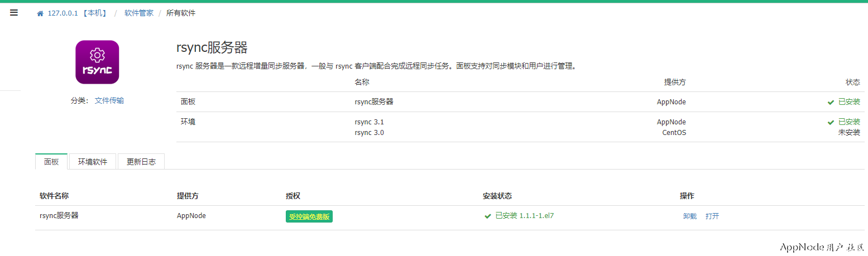868x256 pixels.
Task: Switch to the 环境软件 tab
Action: [x=93, y=162]
